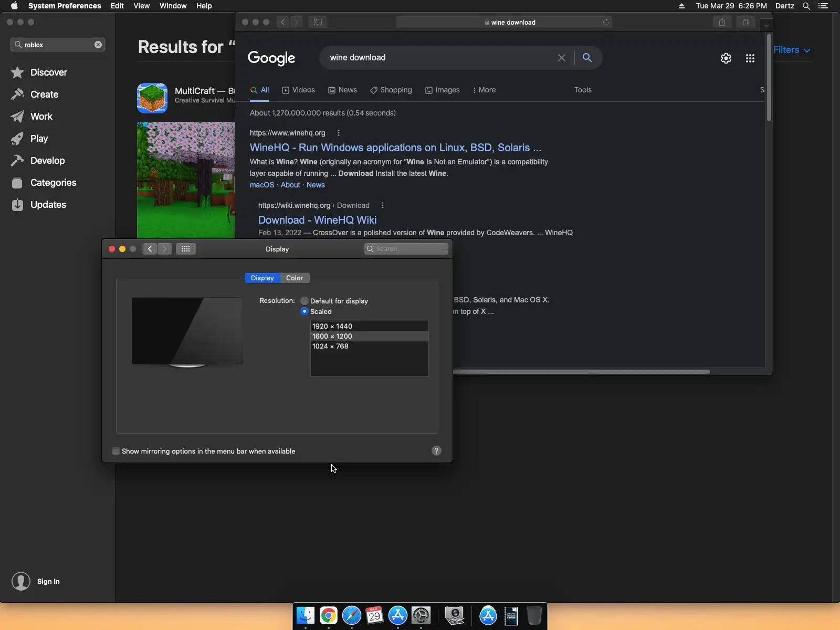Screen dimensions: 840x630
Task: Open options for wiki.winehq.org result
Action: (383, 205)
